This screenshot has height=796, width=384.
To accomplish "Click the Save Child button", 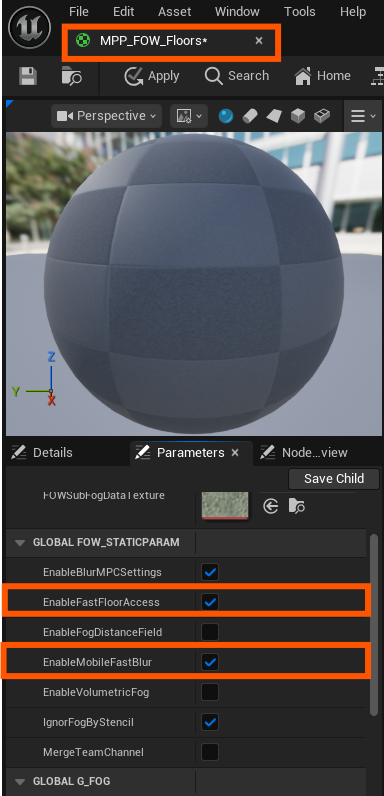I will (334, 479).
